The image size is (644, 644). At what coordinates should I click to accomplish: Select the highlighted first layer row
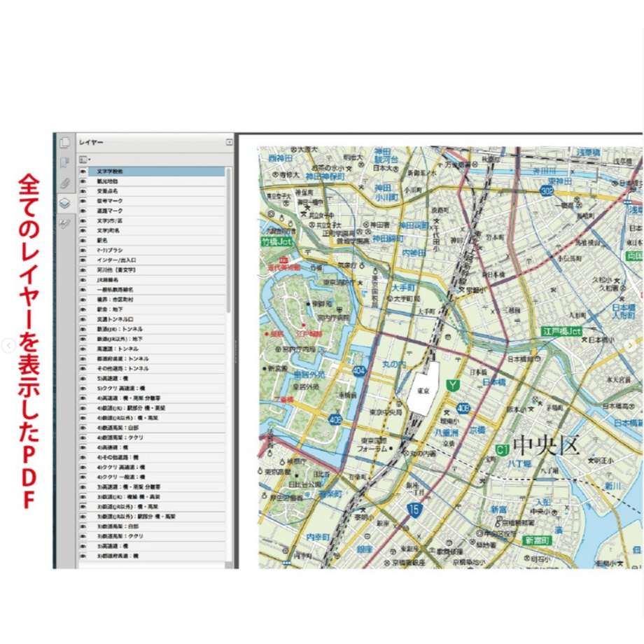(152, 171)
